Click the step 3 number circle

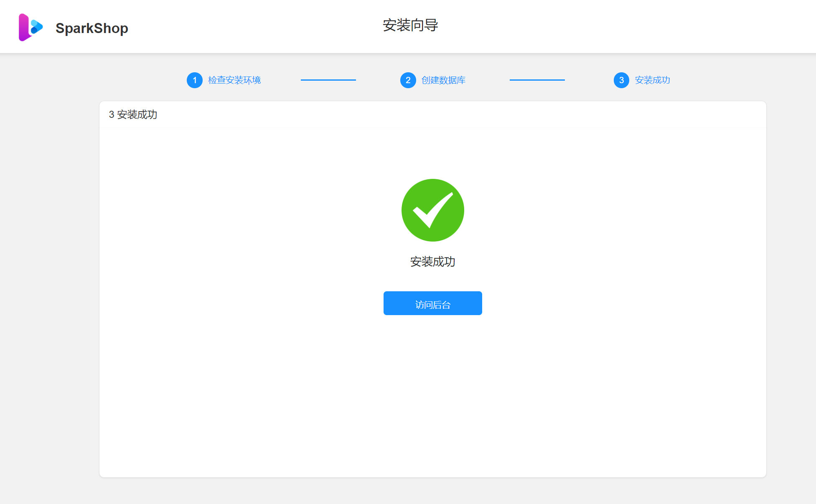[621, 80]
